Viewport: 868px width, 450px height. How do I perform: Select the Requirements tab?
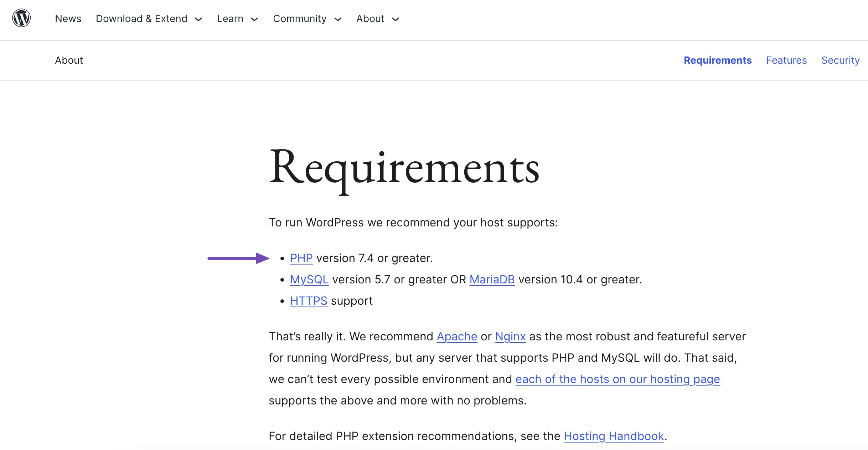(718, 60)
